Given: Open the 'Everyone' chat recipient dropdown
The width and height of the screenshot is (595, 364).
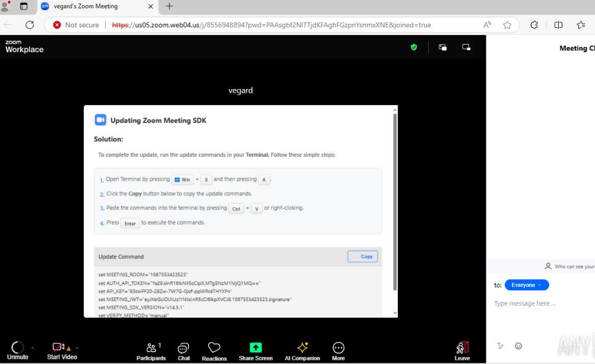Looking at the screenshot, I should [x=526, y=285].
